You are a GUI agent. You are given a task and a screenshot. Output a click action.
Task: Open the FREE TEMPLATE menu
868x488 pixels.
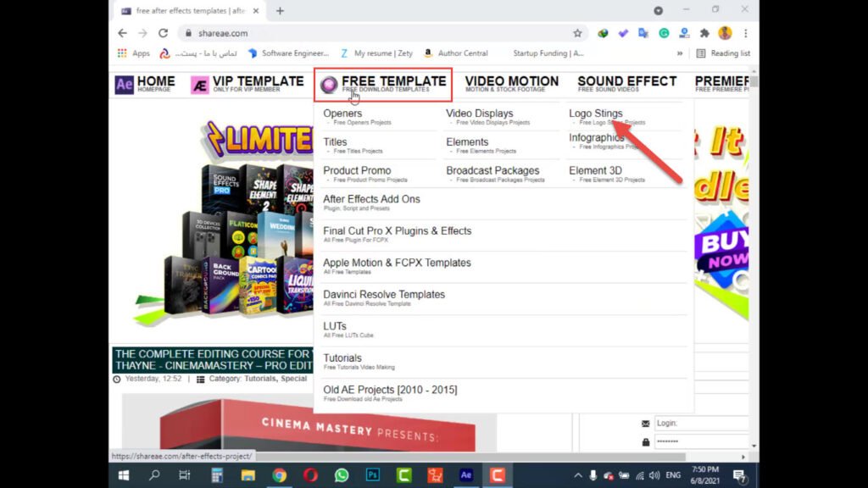(383, 84)
